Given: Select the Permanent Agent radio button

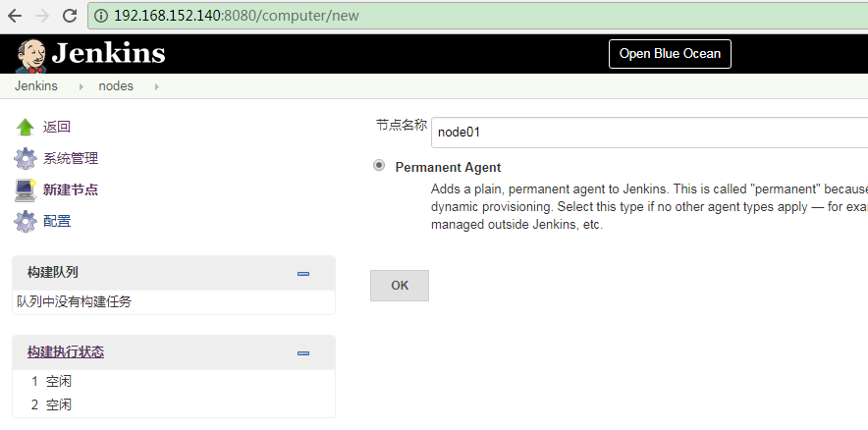Looking at the screenshot, I should [x=379, y=166].
